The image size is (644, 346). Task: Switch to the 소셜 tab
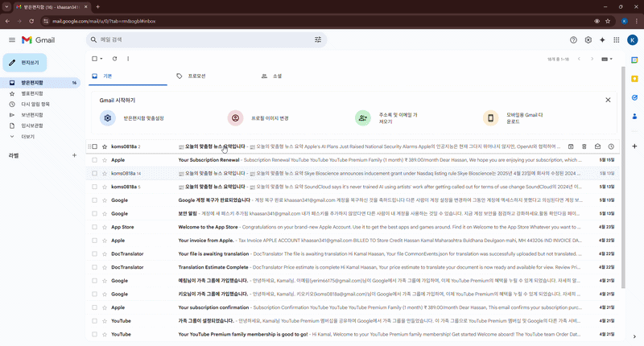(x=297, y=76)
